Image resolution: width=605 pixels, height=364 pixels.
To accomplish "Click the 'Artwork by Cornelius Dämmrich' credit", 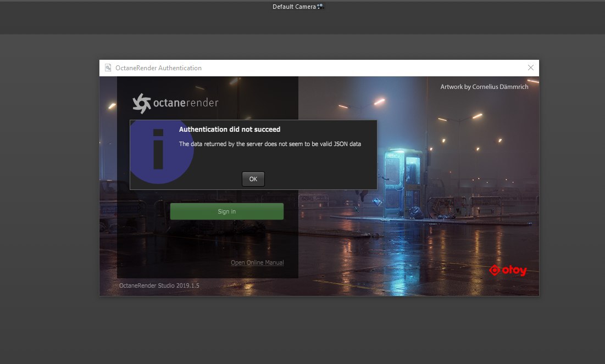I will pyautogui.click(x=484, y=87).
